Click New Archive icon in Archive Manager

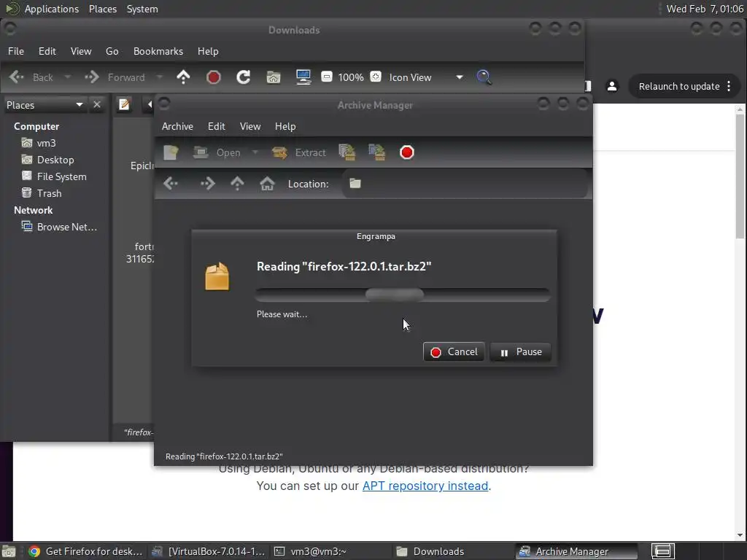click(171, 152)
